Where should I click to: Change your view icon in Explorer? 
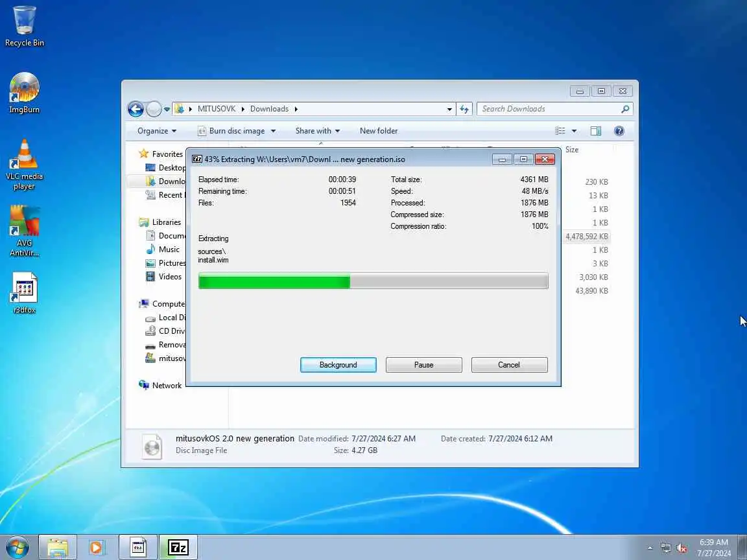click(x=560, y=131)
